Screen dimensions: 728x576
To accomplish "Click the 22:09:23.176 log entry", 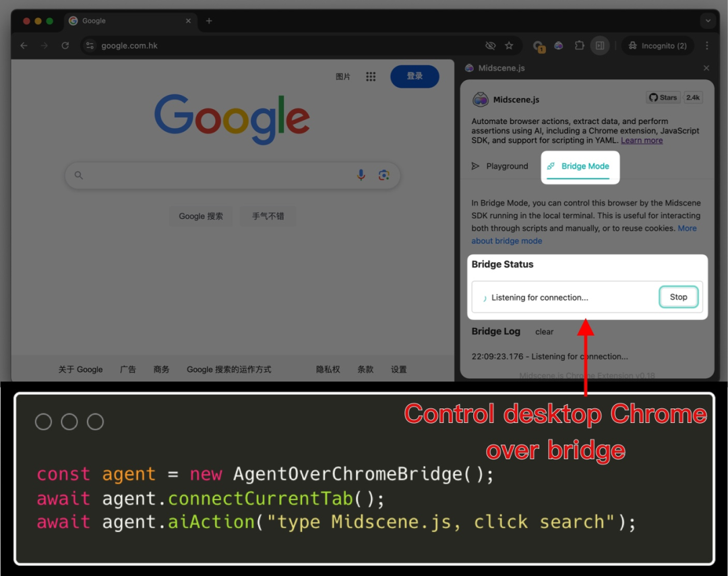I will click(x=549, y=356).
